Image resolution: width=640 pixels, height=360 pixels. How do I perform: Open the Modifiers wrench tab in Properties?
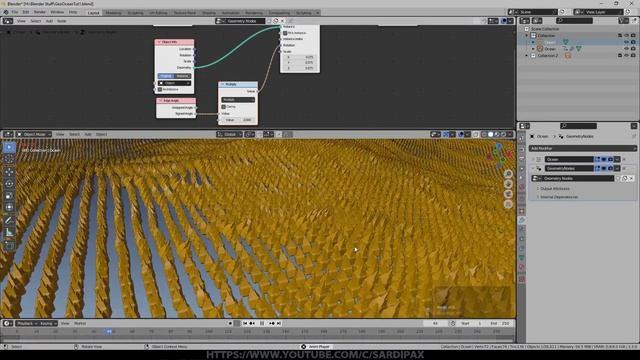click(522, 220)
